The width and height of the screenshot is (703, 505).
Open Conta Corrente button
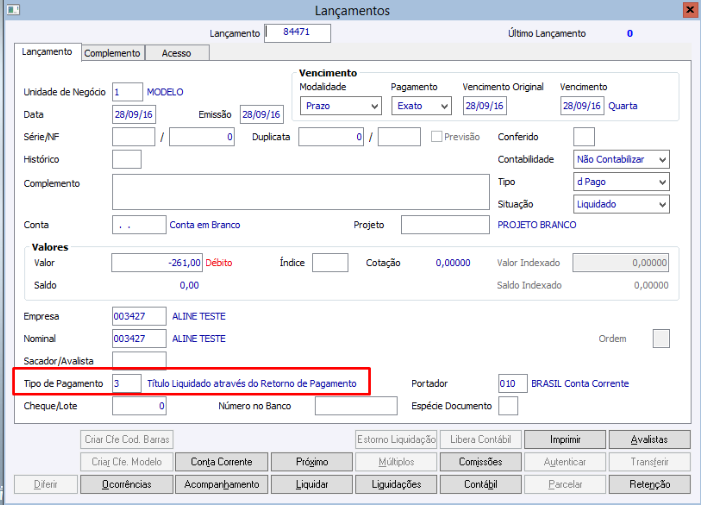tap(221, 462)
